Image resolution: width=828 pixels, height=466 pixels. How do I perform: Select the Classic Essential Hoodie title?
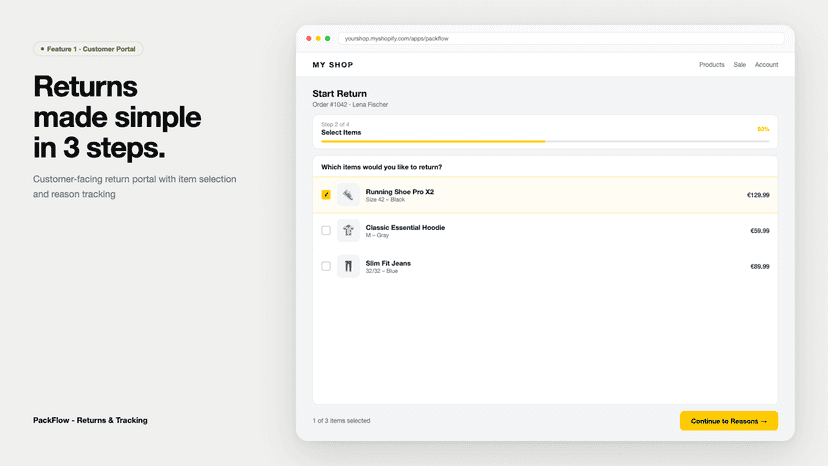[405, 228]
